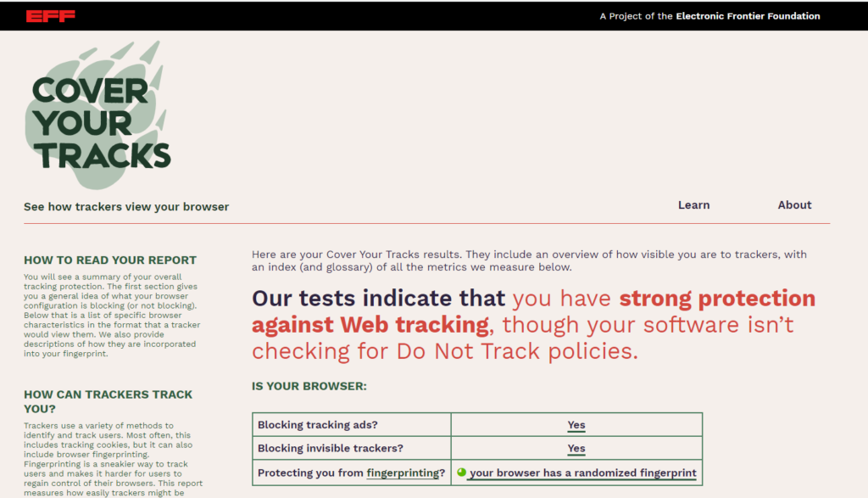Click the green fingerprint status dot
The image size is (868, 498).
462,473
